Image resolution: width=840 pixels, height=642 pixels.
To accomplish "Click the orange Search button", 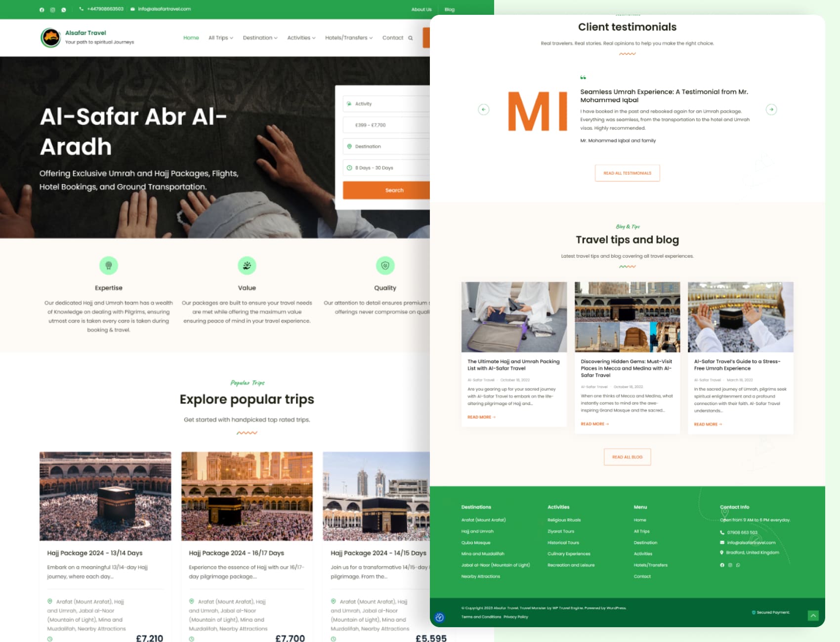I will coord(386,190).
